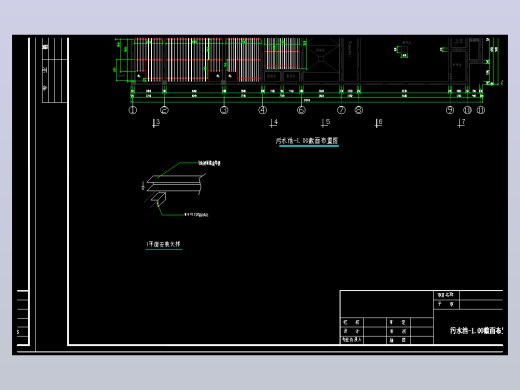Select axis bubble 10
The image size is (520, 390).
tap(467, 110)
